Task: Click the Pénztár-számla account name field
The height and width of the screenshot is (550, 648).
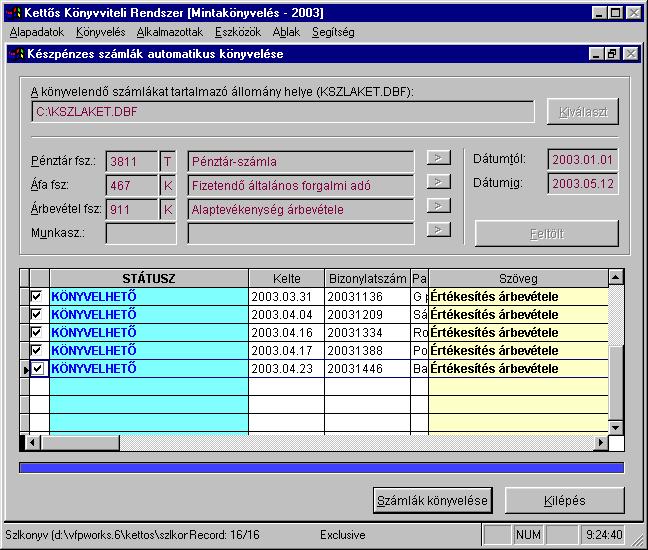Action: tap(300, 161)
